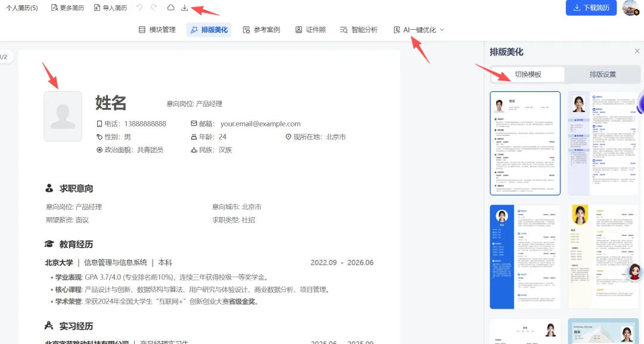644x344 pixels.
Task: Choose the yellow accent resume template
Action: tap(603, 257)
